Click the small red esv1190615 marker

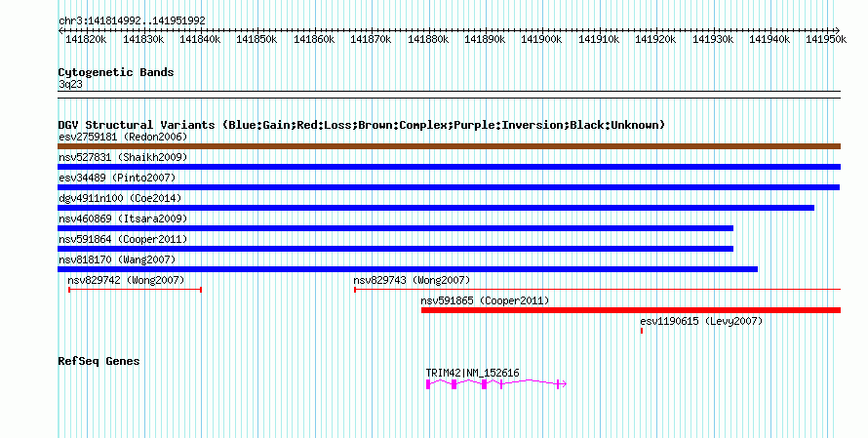tap(642, 331)
